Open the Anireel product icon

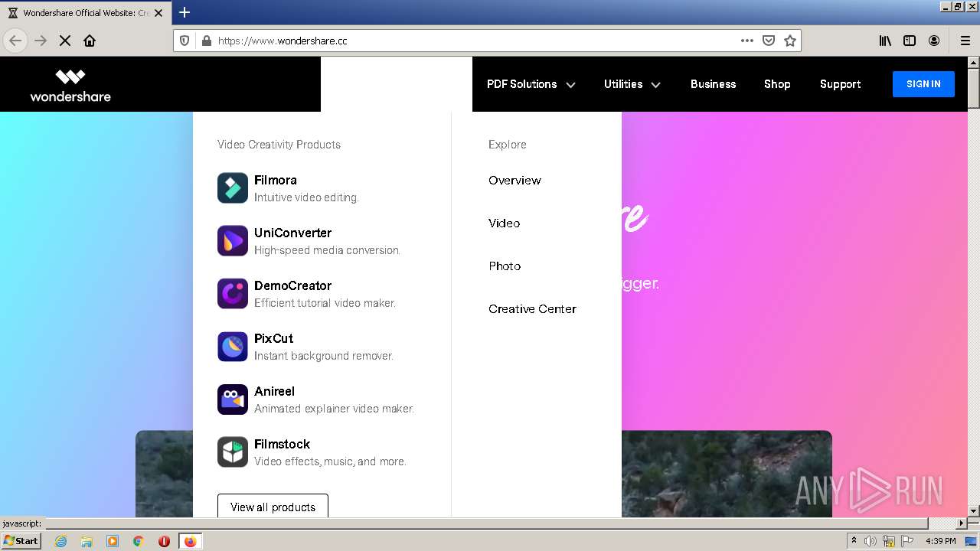233,399
